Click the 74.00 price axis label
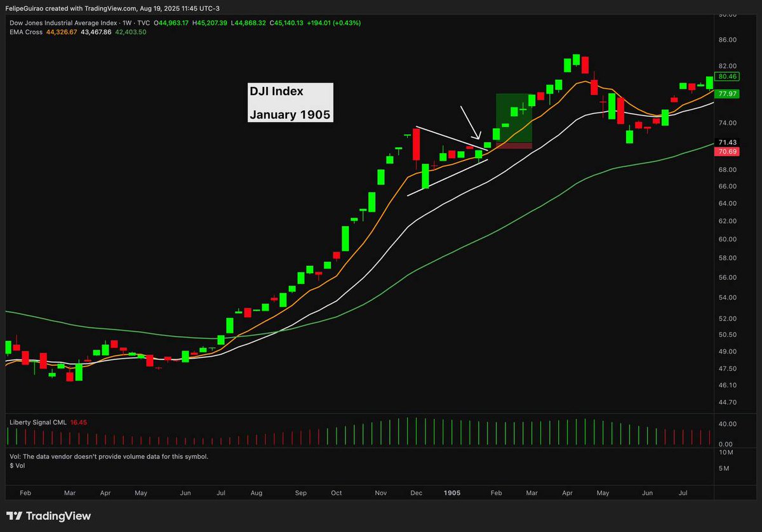 (726, 123)
